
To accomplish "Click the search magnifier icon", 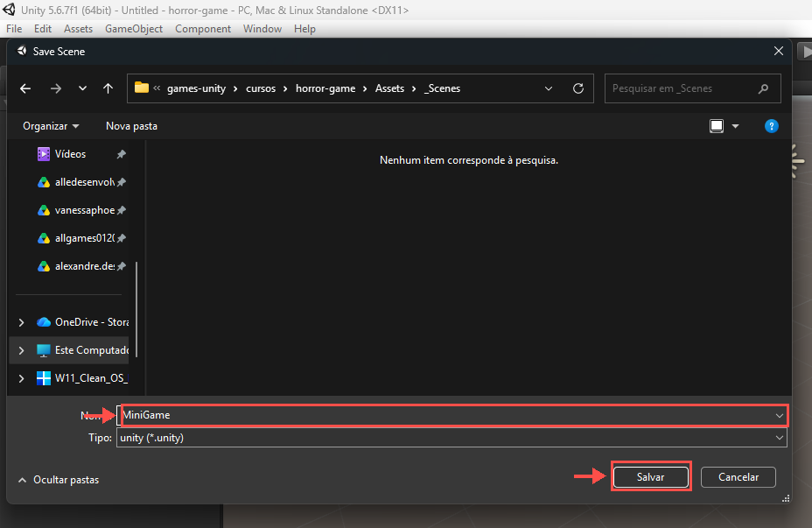I will pos(763,88).
